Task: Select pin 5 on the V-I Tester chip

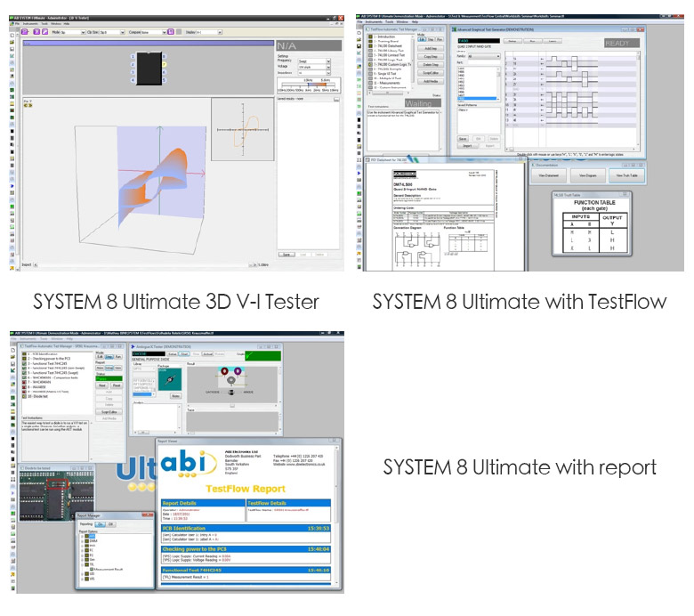Action: pyautogui.click(x=165, y=80)
